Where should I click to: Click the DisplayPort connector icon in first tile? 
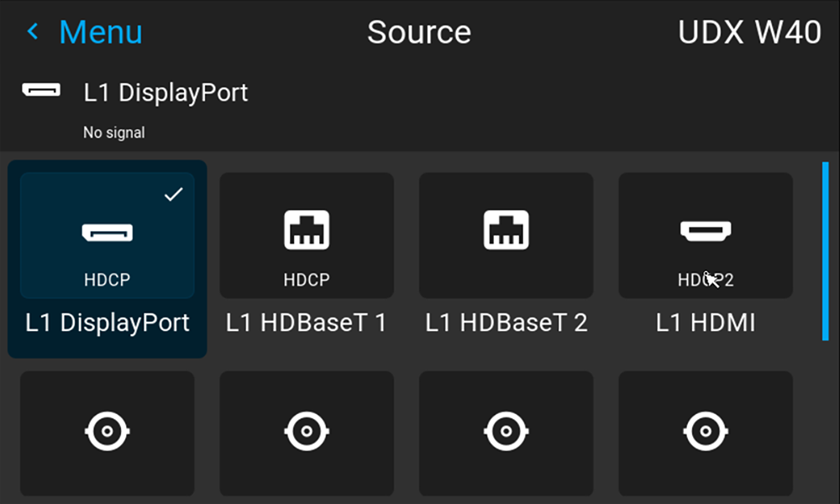108,233
